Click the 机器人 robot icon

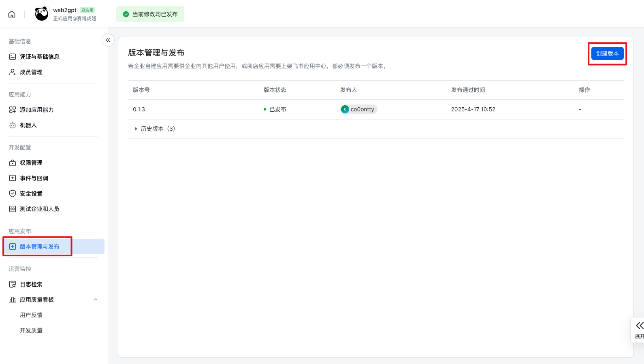point(13,125)
